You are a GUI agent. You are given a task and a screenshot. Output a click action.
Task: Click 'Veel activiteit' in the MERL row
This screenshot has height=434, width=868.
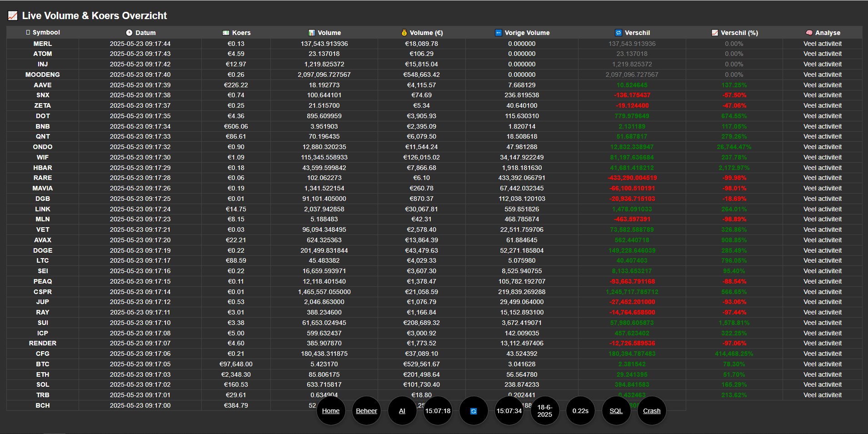click(x=823, y=44)
